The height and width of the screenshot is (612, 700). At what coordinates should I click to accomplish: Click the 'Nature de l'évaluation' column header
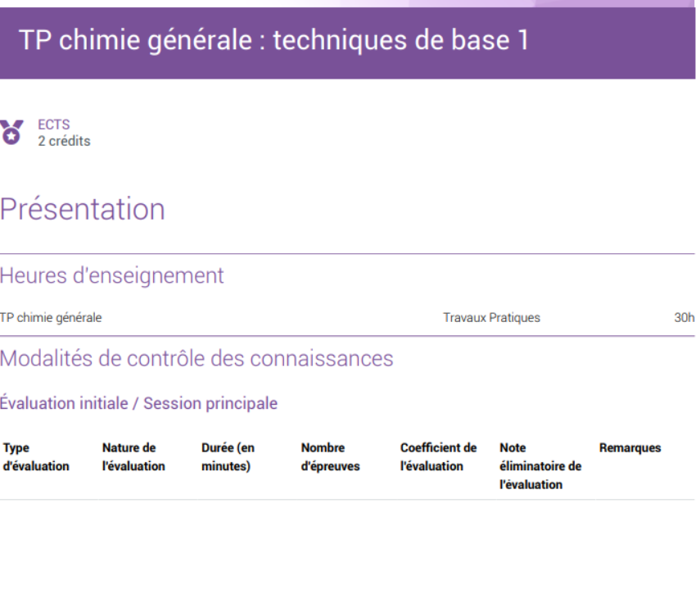tap(133, 457)
